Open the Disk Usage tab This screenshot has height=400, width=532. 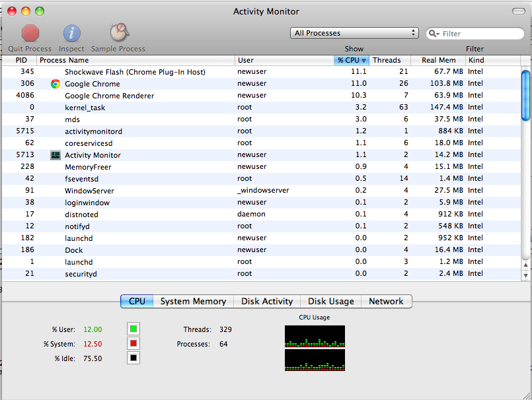[x=331, y=302]
